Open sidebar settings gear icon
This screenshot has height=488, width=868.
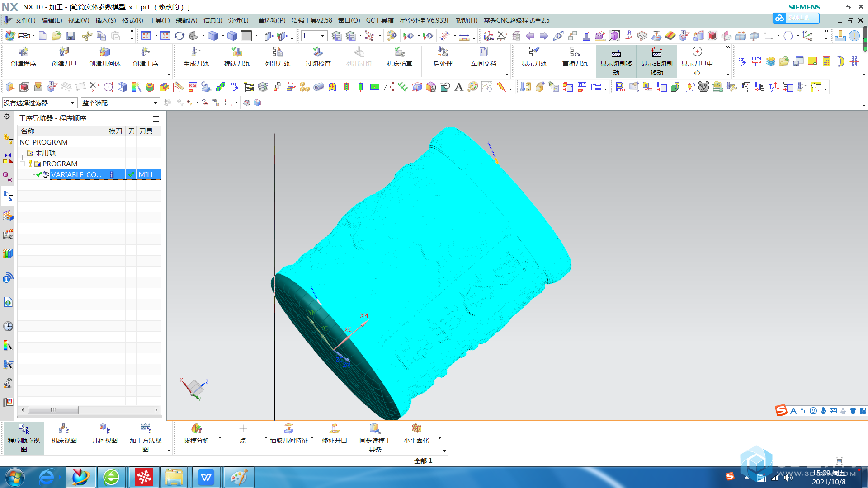pyautogui.click(x=7, y=117)
